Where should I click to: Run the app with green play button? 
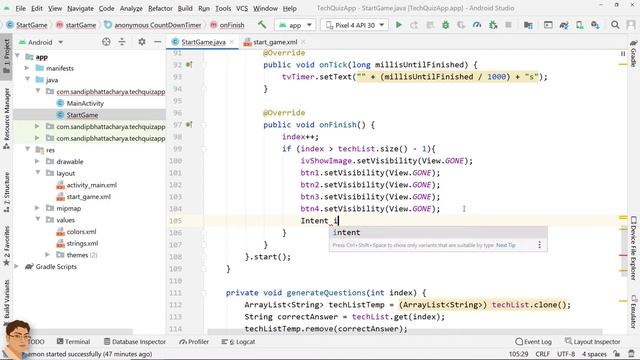click(398, 25)
